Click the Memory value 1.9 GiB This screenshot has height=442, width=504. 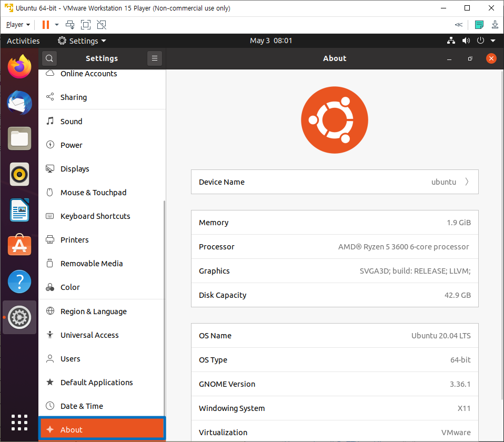459,223
